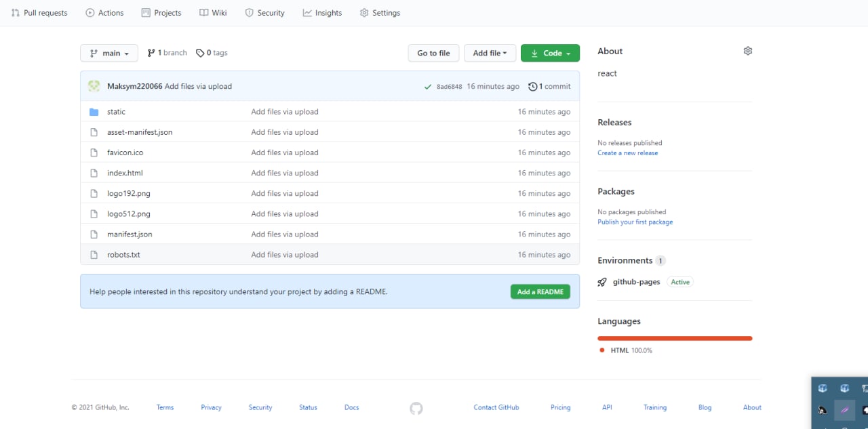The image size is (868, 429).
Task: Click the file icon beside logo512.png
Action: (94, 213)
